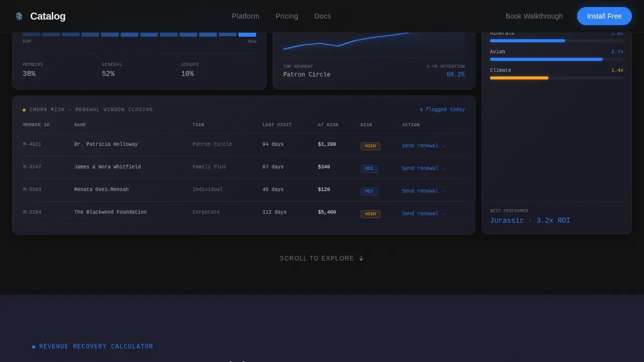This screenshot has width=644, height=362.
Task: Click the HIGH risk badge for M-4821
Action: 370,146
